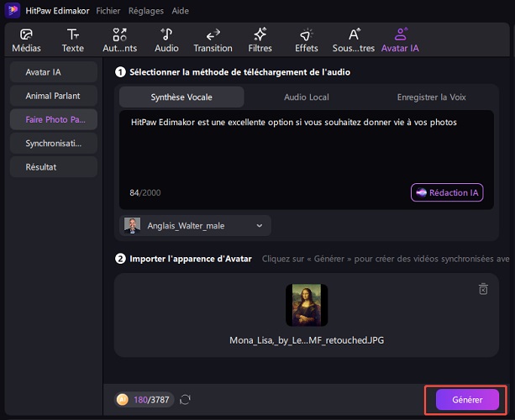
Task: Select Faire Photo Pa... in the sidebar
Action: pos(54,119)
